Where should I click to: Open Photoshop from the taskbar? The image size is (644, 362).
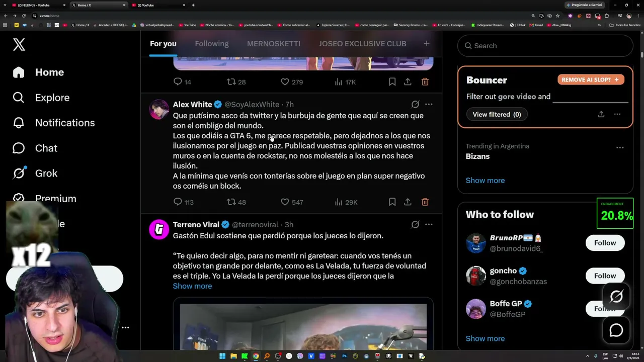345,356
